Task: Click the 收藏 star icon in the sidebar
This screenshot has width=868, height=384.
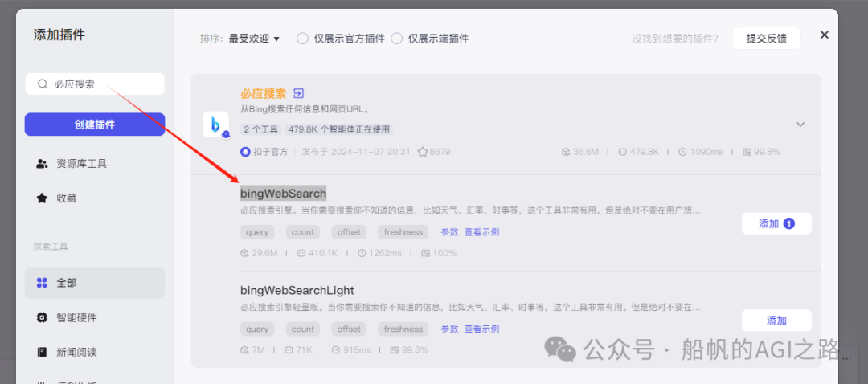Action: click(42, 198)
